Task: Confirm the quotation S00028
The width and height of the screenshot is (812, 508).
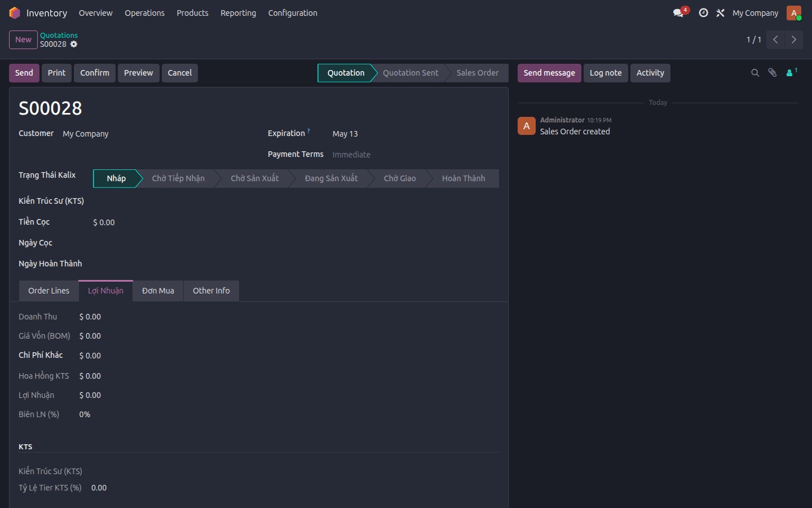Action: [95, 73]
